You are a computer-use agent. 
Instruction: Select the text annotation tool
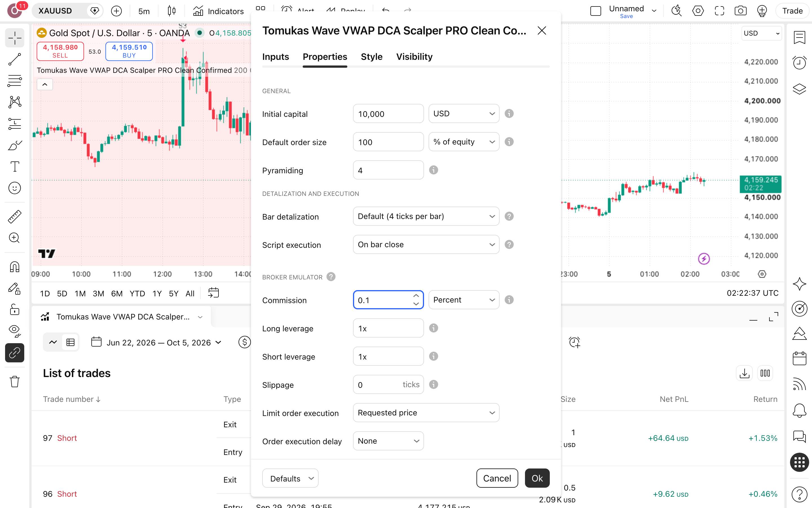pyautogui.click(x=14, y=167)
